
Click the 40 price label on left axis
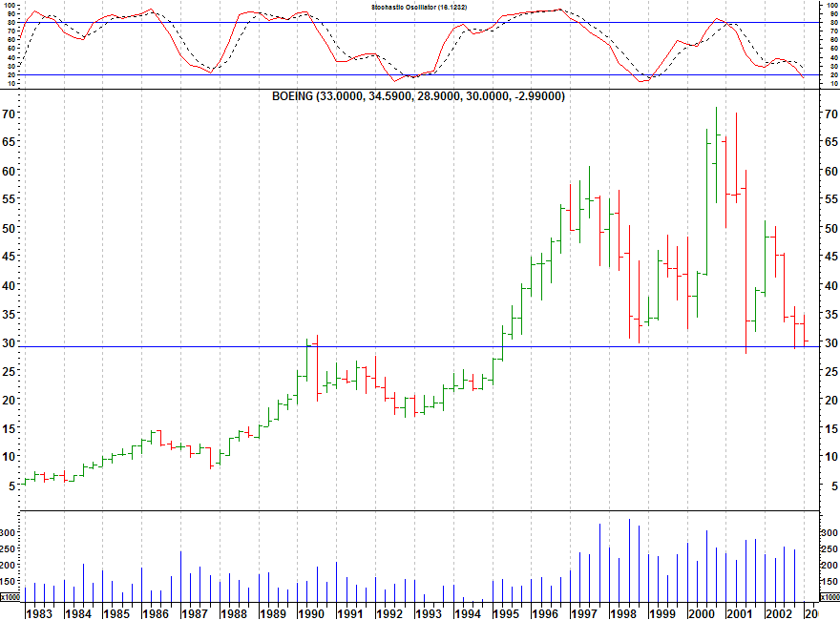pyautogui.click(x=8, y=285)
